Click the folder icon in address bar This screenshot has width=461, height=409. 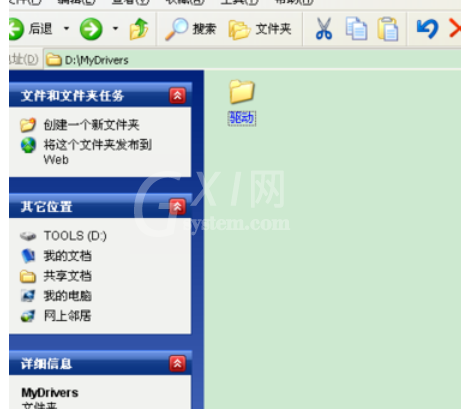click(x=54, y=60)
